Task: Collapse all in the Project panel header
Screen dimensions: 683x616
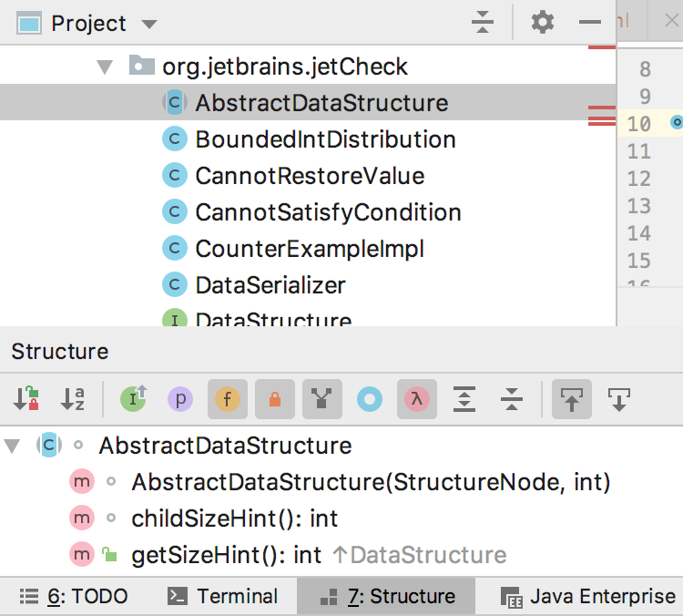Action: pyautogui.click(x=484, y=23)
